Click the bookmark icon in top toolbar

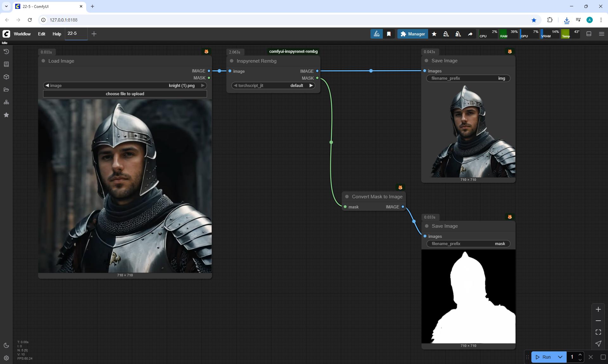[x=389, y=34]
